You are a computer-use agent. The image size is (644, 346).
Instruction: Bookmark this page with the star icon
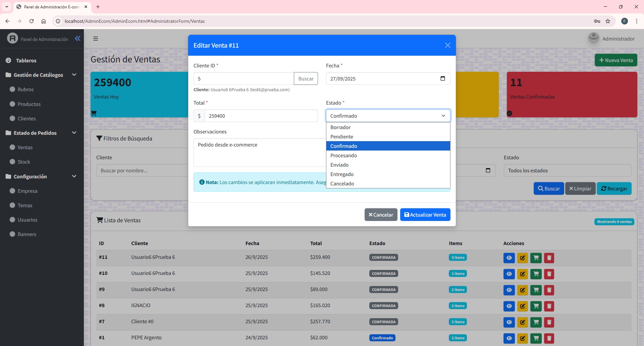pos(608,21)
